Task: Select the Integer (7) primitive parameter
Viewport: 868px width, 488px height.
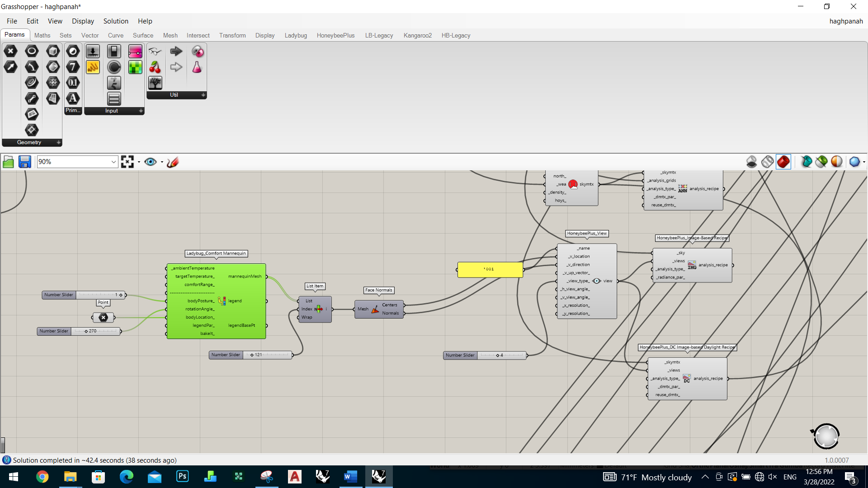Action: 73,67
